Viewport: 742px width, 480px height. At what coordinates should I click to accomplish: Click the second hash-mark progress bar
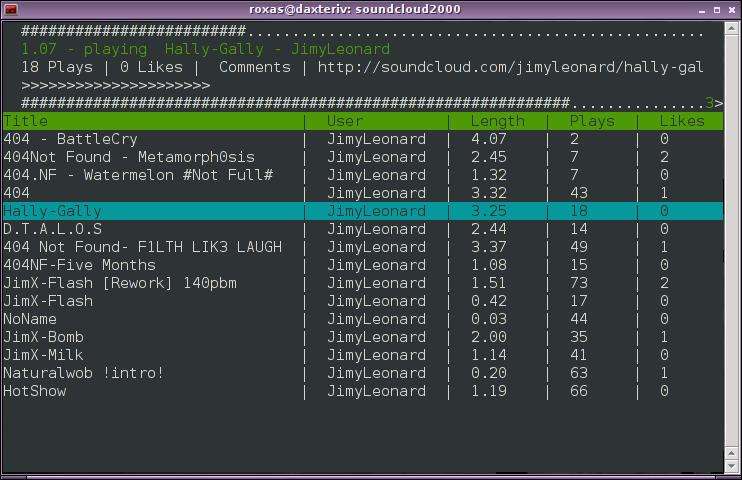(362, 103)
